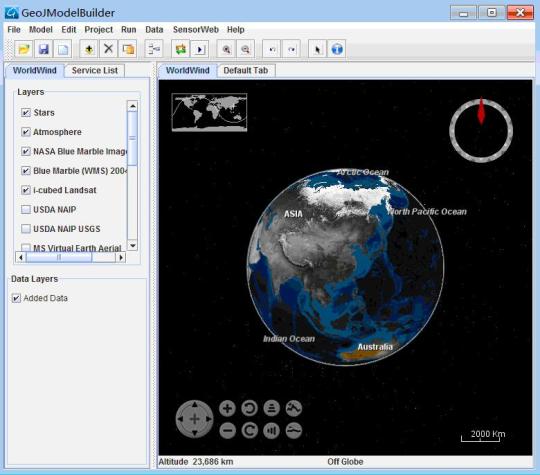Open the Help menu
This screenshot has width=540, height=475.
(236, 30)
